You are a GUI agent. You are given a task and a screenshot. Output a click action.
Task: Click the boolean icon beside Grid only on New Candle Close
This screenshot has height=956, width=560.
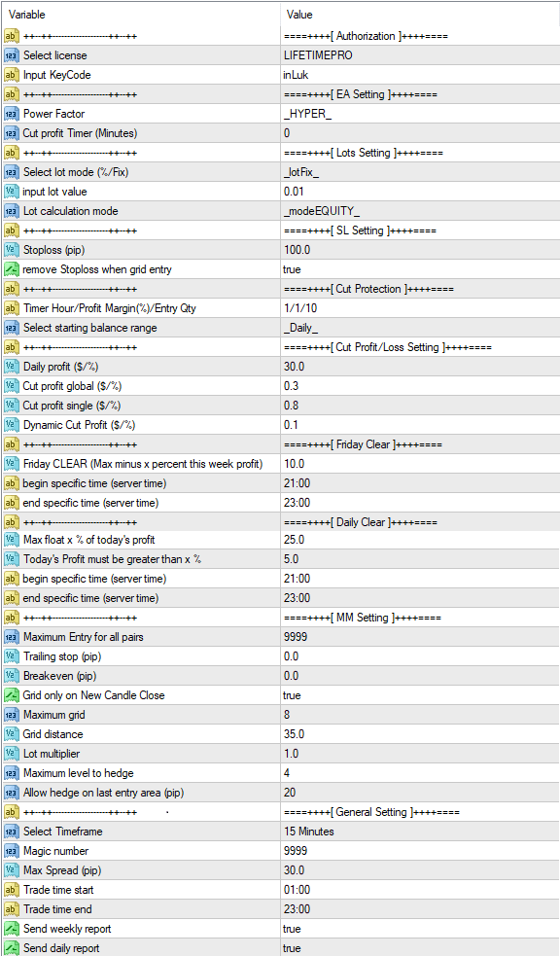pyautogui.click(x=12, y=695)
